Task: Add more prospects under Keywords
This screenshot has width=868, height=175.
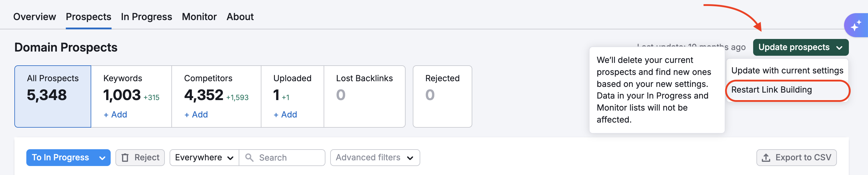Action: pyautogui.click(x=115, y=114)
